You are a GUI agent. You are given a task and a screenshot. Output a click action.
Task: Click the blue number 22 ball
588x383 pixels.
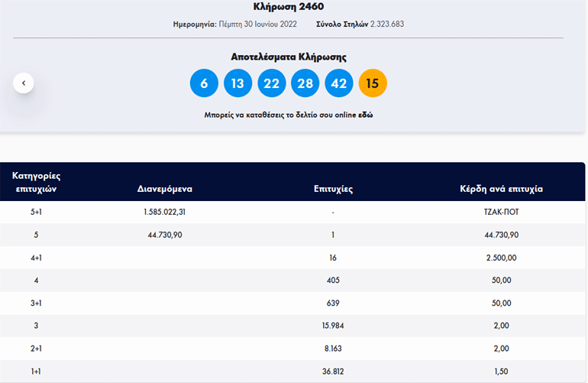click(271, 83)
